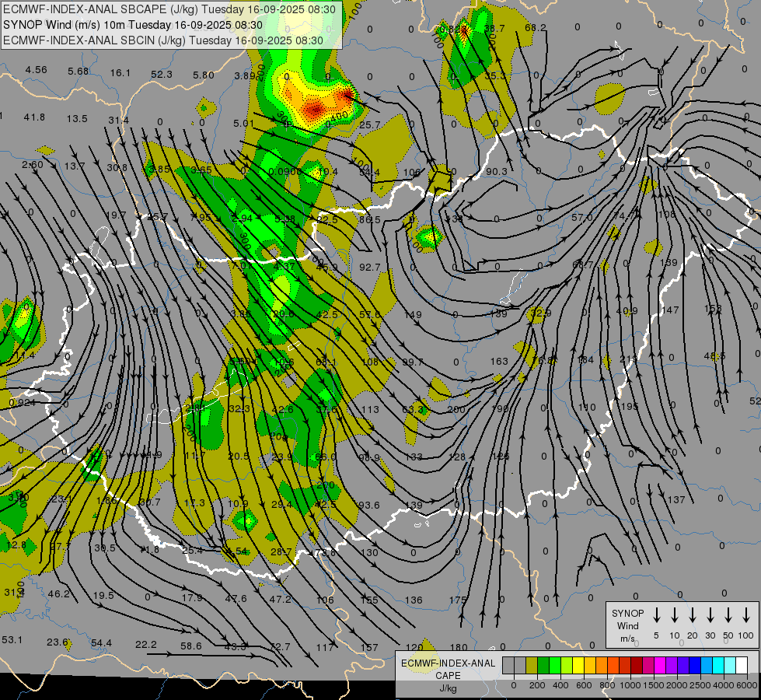This screenshot has width=761, height=700.
Task: Click the 10 m/s wind arrow in legend
Action: click(x=674, y=615)
